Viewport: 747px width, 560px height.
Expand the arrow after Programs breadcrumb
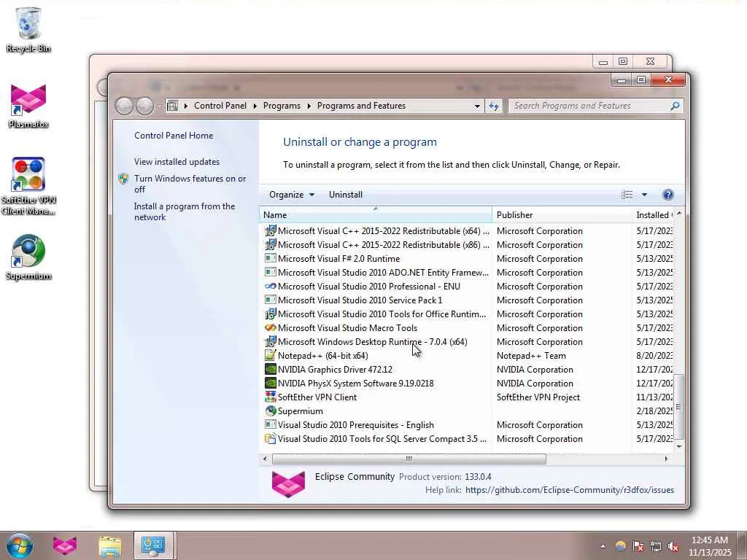click(309, 106)
